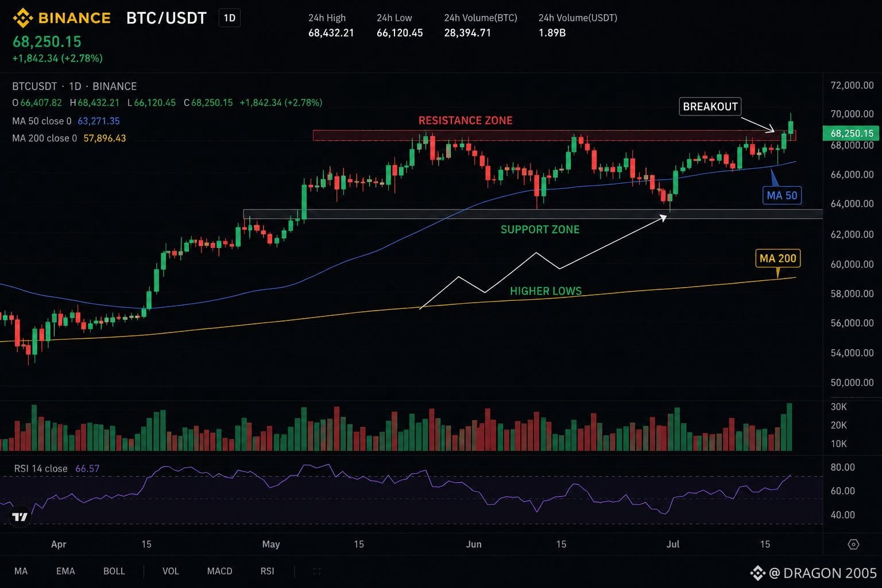Open chart settings via the hexagon gear icon
The height and width of the screenshot is (588, 882).
coord(853,544)
